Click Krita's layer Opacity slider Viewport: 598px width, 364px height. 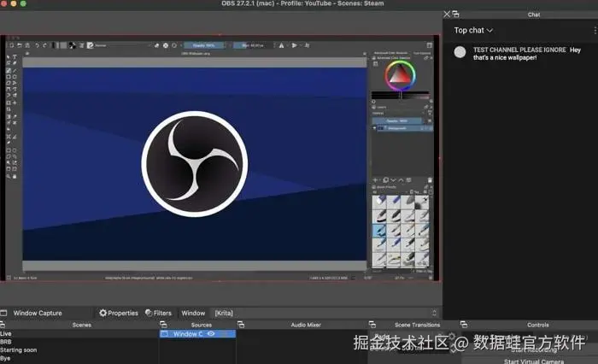point(397,120)
